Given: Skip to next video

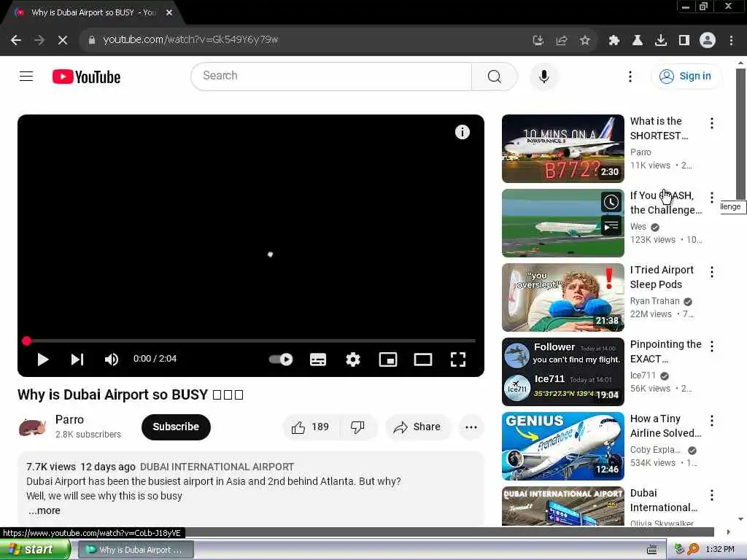Looking at the screenshot, I should pyautogui.click(x=77, y=359).
